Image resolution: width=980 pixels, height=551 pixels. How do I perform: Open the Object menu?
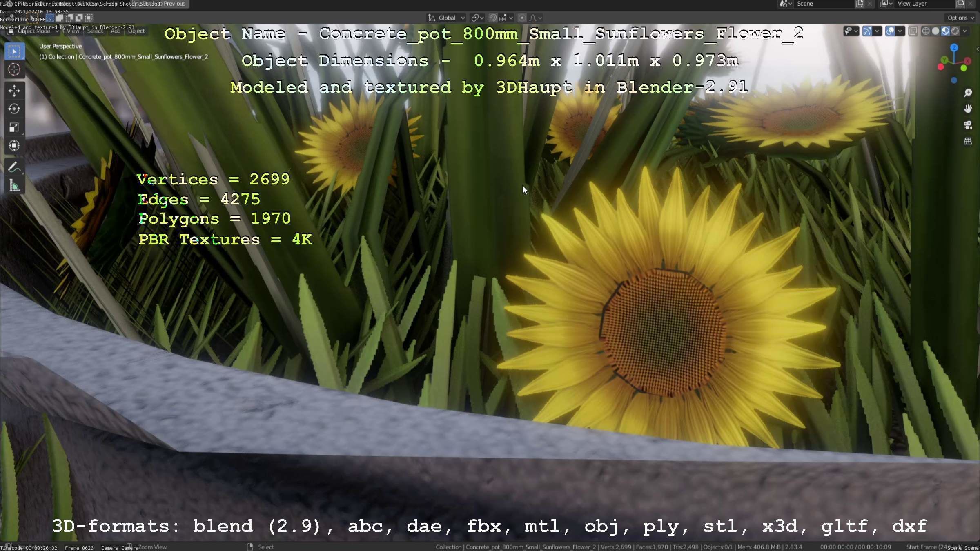click(x=136, y=31)
